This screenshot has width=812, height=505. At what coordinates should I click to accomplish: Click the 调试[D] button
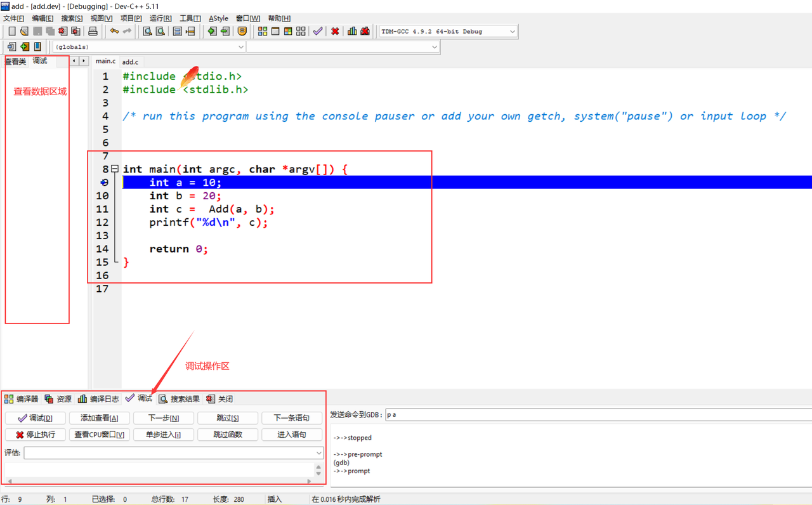(x=36, y=418)
